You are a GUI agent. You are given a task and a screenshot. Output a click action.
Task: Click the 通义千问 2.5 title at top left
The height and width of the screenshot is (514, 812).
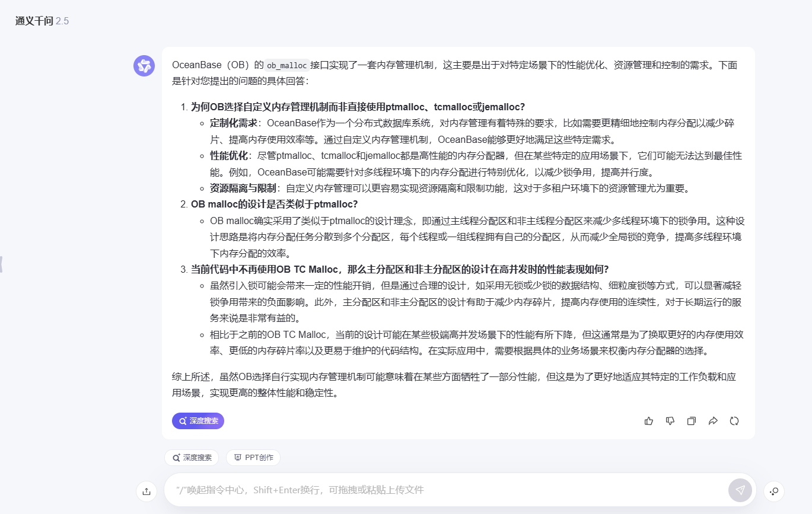pos(42,21)
